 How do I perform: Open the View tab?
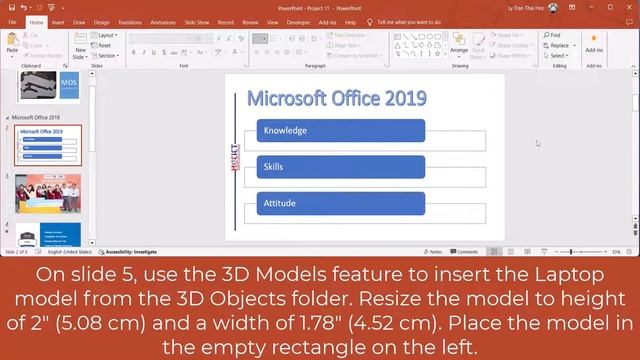click(272, 22)
